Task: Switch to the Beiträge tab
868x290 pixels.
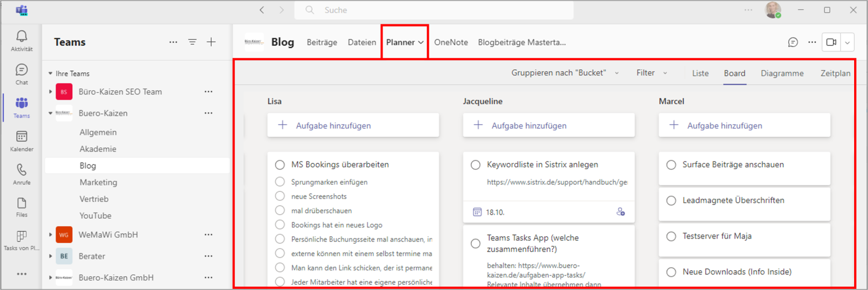Action: [322, 42]
